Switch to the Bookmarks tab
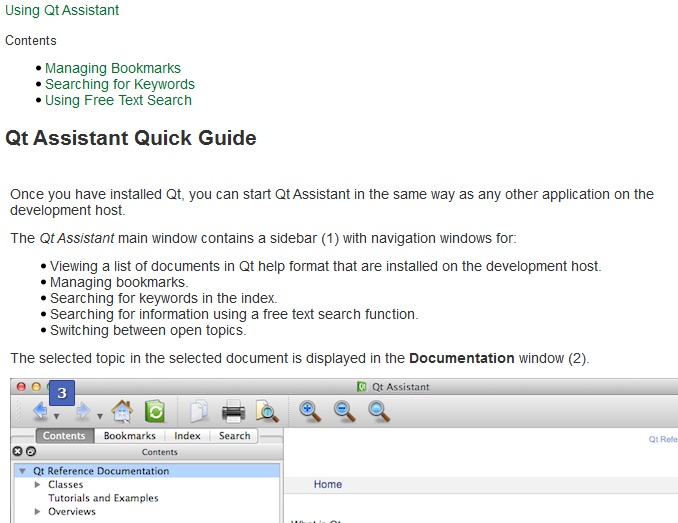This screenshot has height=523, width=678. (x=130, y=436)
